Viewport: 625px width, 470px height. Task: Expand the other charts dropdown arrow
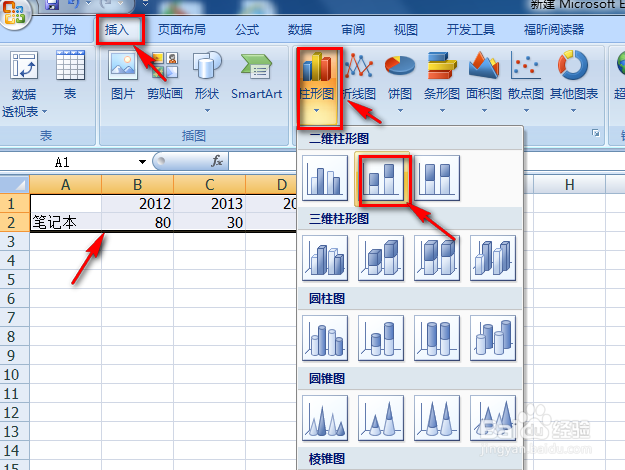click(573, 111)
